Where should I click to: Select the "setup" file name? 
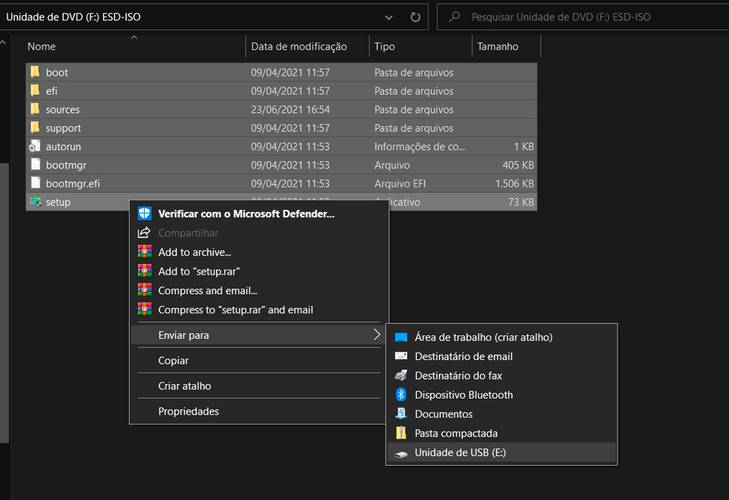click(58, 202)
